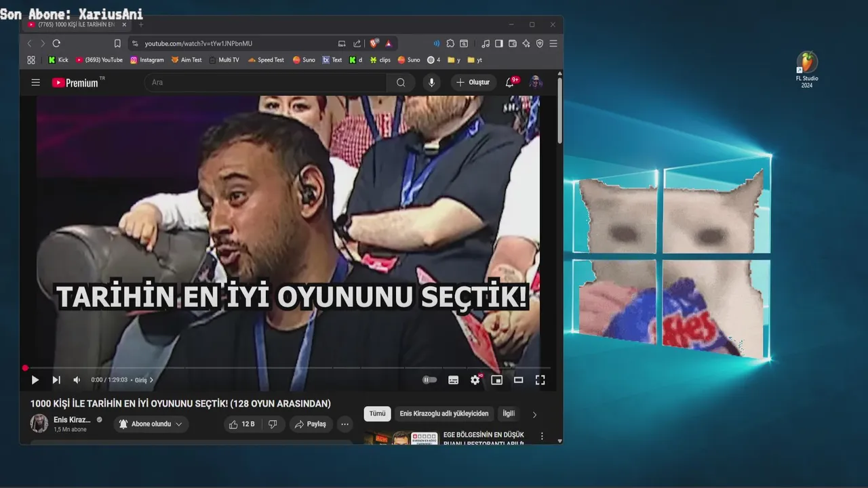Select the 'İlgili' filter chip
This screenshot has height=488, width=868.
point(509,413)
